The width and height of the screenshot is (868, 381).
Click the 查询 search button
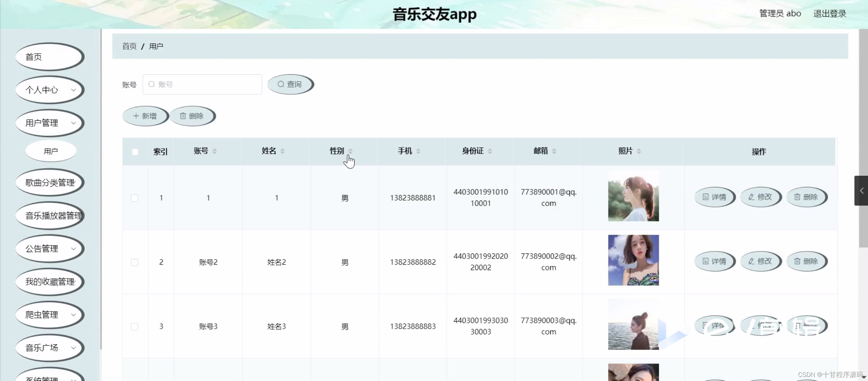point(290,84)
